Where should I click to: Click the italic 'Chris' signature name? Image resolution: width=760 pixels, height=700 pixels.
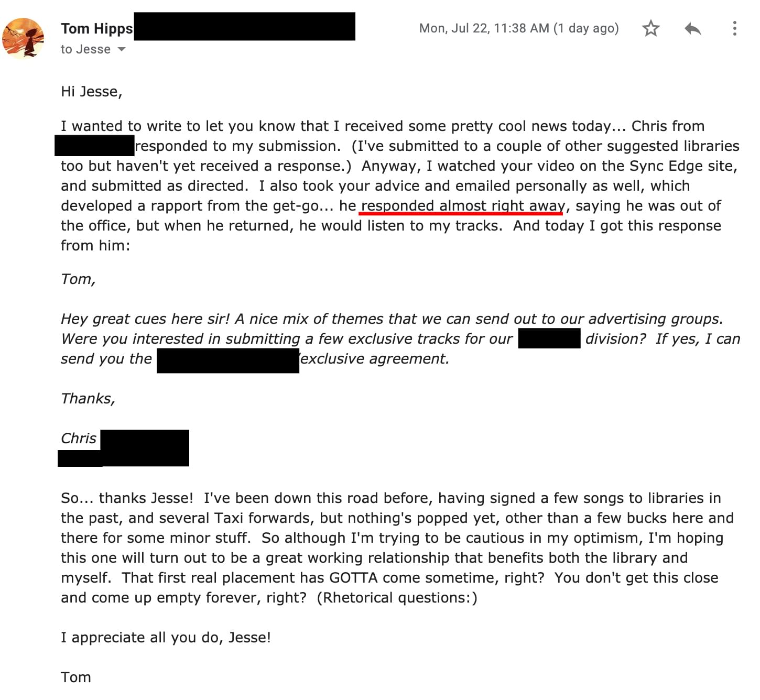79,439
